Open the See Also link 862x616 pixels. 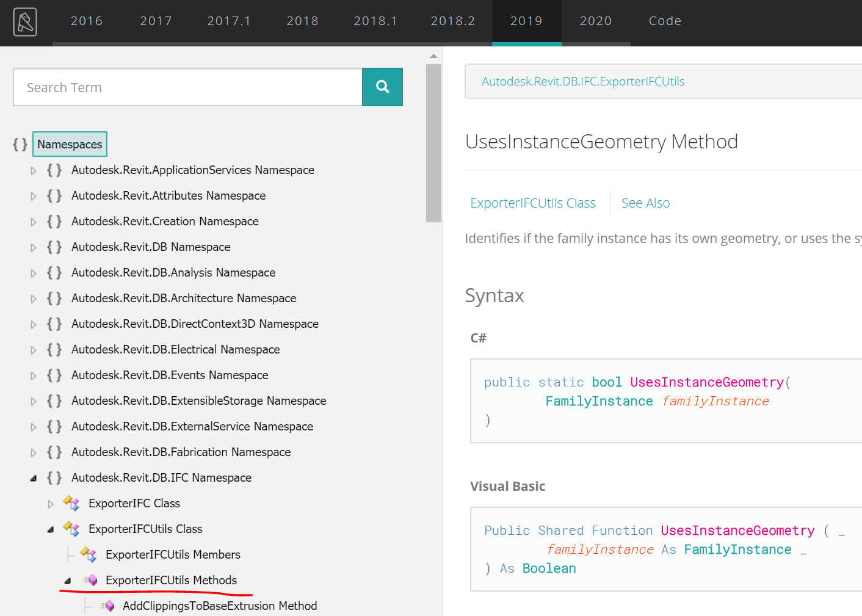point(645,203)
